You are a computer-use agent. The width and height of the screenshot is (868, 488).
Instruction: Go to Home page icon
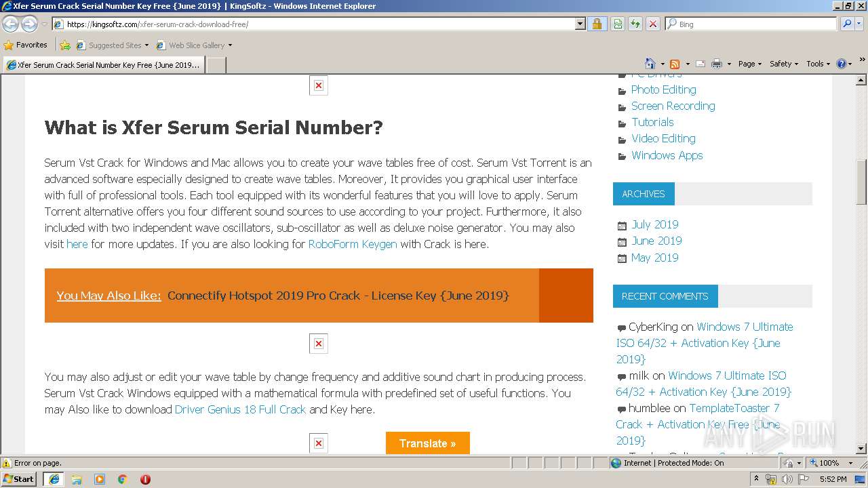(x=650, y=63)
